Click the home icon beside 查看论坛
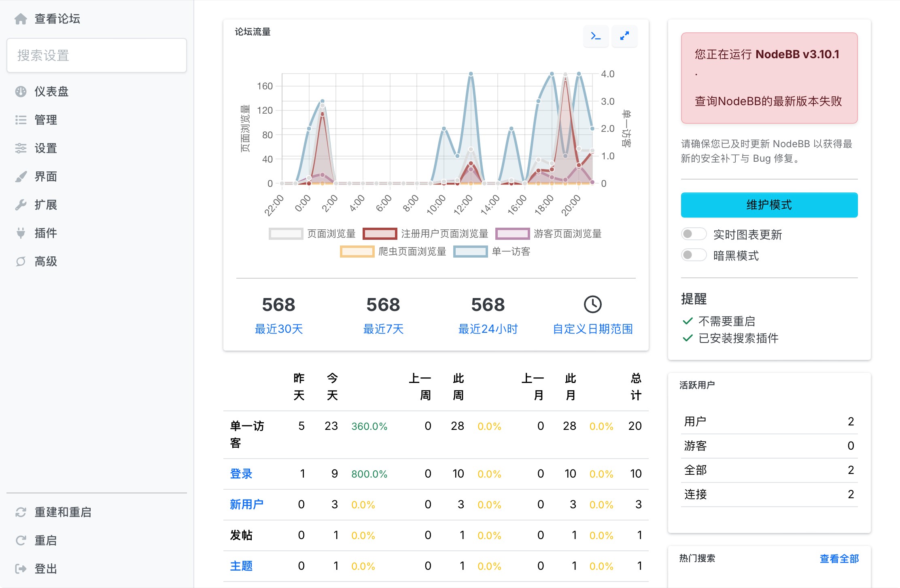This screenshot has height=588, width=900. (x=21, y=19)
